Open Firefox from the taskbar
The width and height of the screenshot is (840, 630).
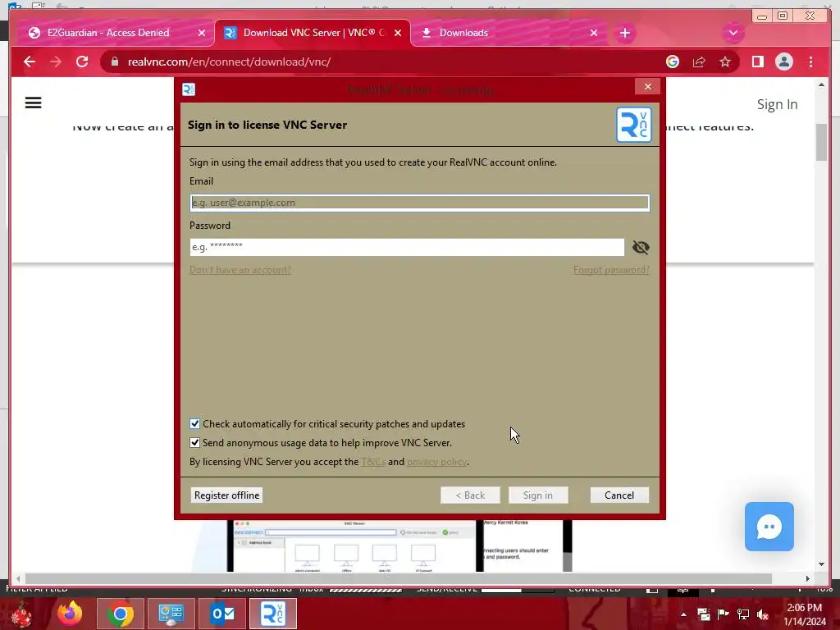coord(70,614)
